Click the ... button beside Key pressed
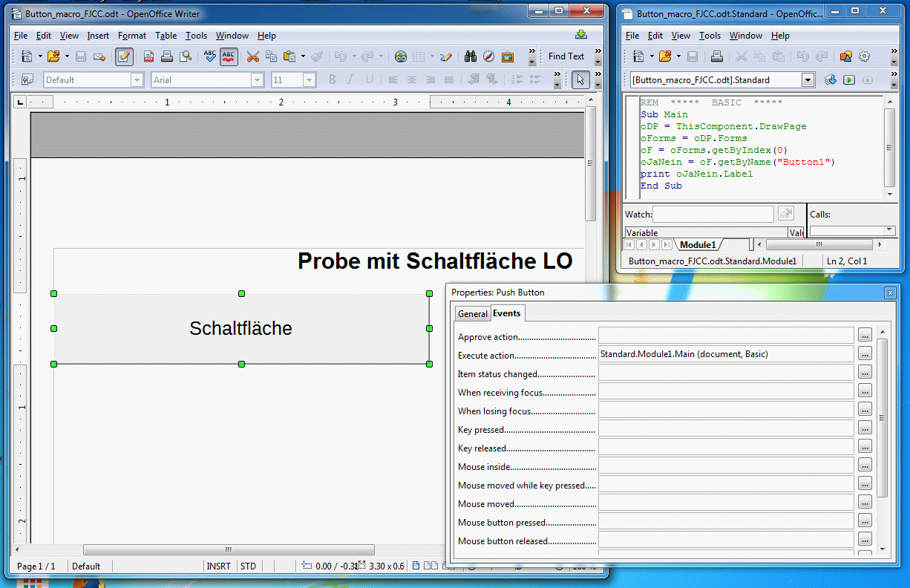The height and width of the screenshot is (588, 910). pos(865,428)
